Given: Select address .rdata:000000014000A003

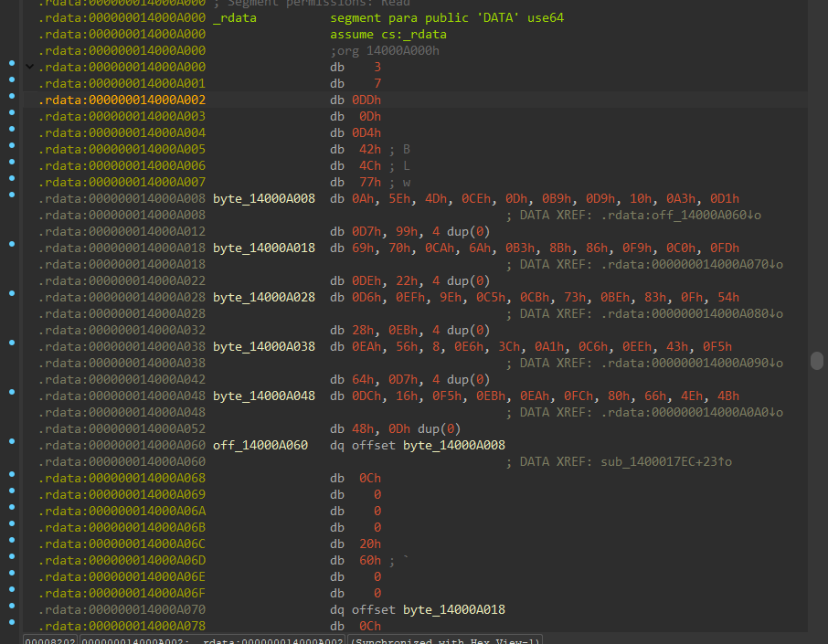Looking at the screenshot, I should click(x=122, y=116).
